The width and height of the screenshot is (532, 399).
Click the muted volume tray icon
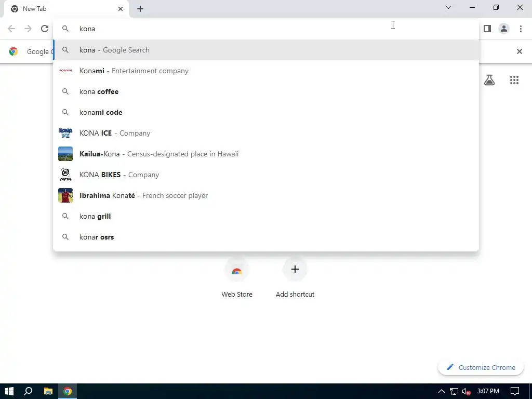(x=466, y=391)
